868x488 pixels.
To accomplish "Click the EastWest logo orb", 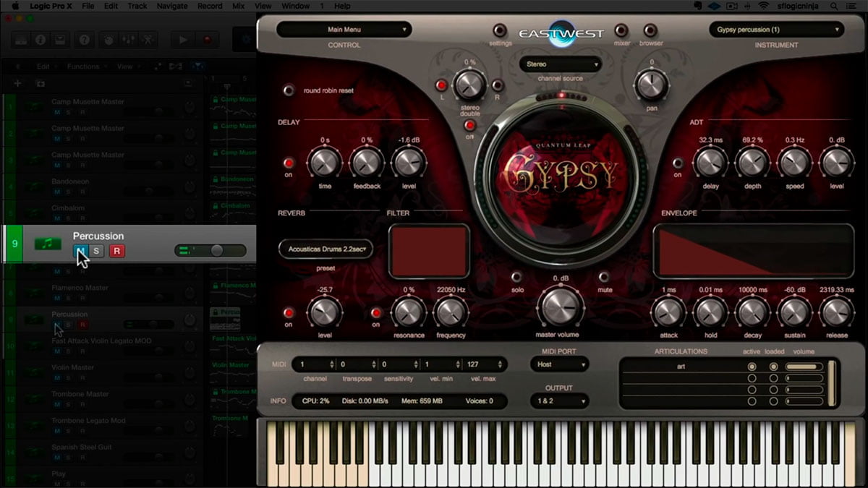I will [561, 33].
